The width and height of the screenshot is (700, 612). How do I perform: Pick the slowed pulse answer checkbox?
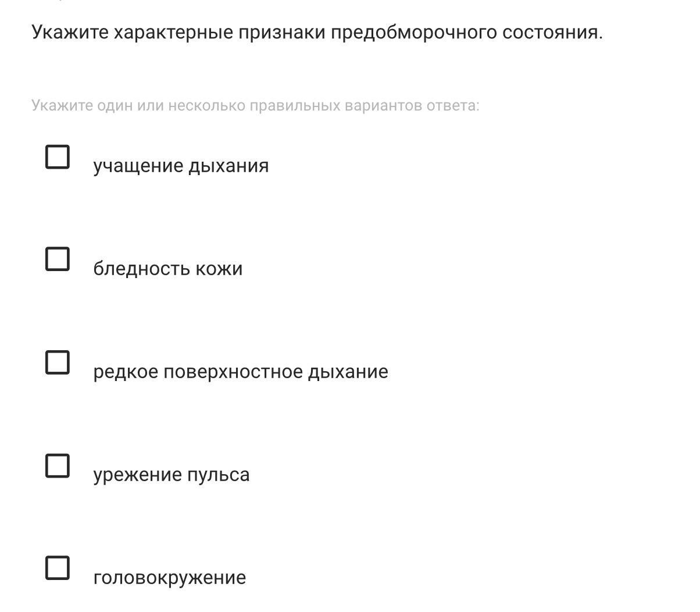(x=58, y=465)
